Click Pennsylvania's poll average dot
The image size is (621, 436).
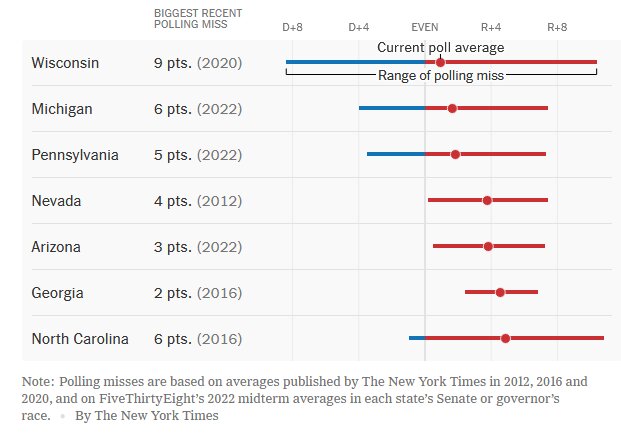coord(455,154)
